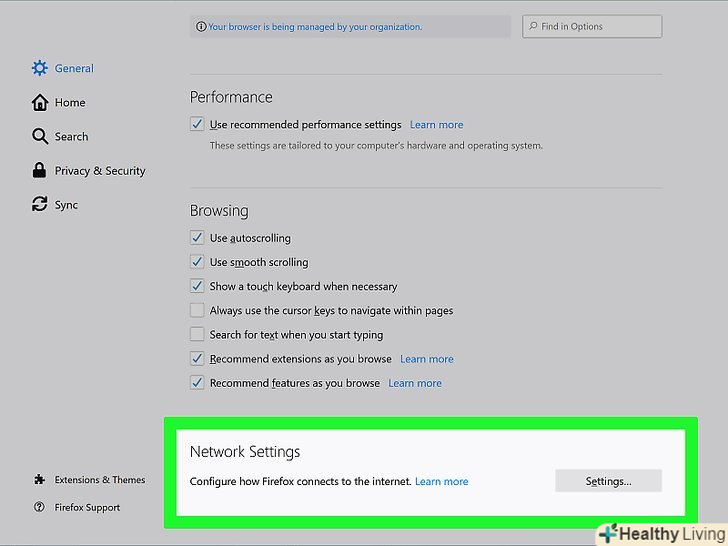Click the Privacy & Security lock icon
This screenshot has width=728, height=546.
(40, 171)
